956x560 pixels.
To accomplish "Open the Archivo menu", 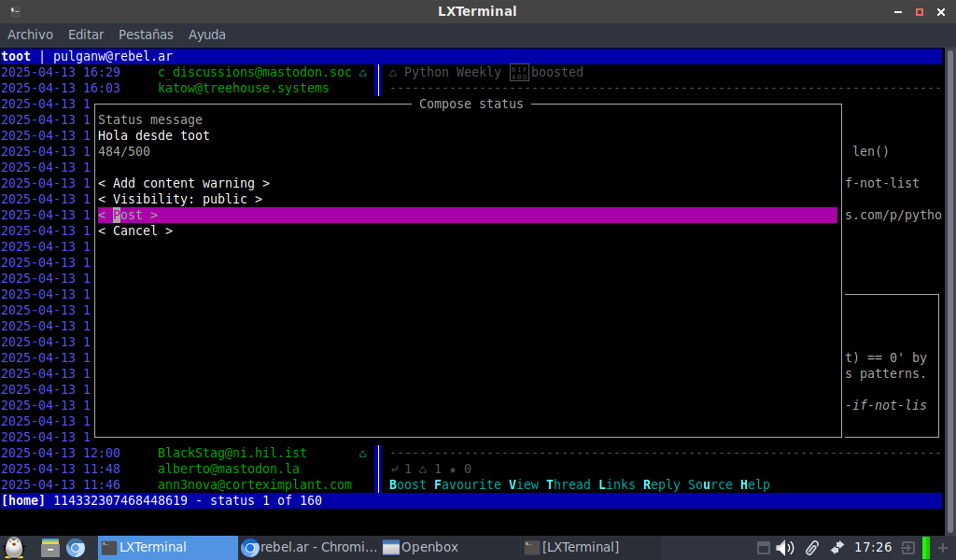I will 30,35.
